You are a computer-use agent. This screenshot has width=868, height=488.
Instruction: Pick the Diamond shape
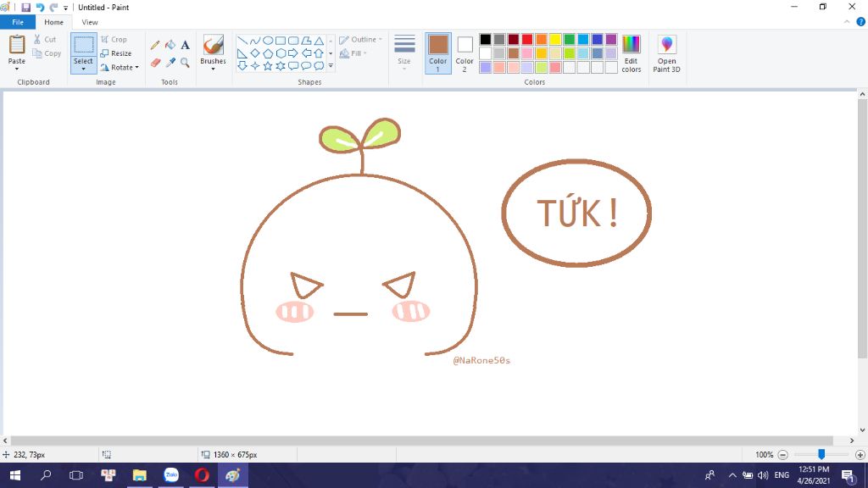[x=254, y=53]
